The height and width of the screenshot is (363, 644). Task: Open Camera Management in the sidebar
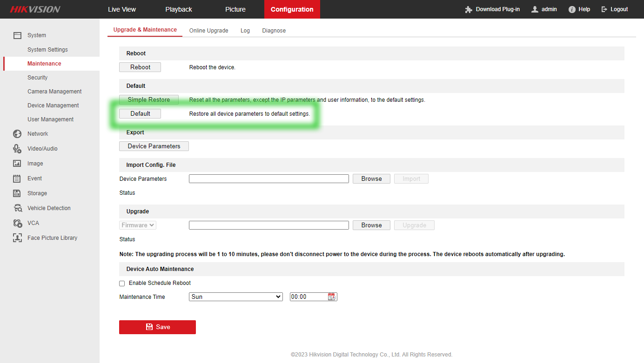tap(54, 92)
